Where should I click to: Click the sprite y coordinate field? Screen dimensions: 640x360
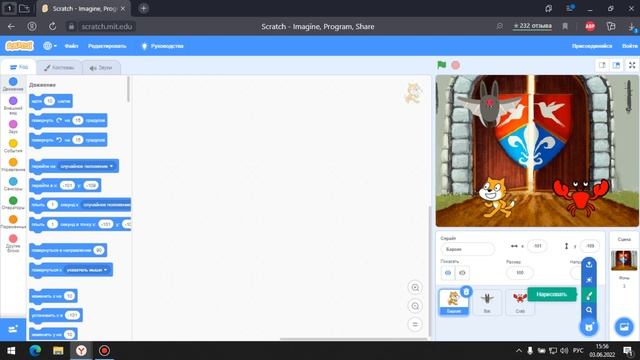pos(589,246)
